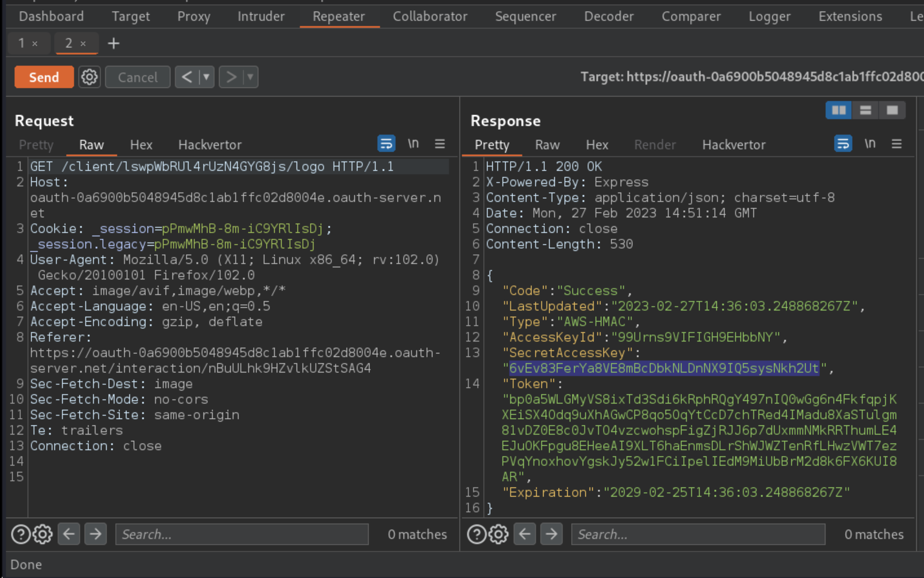Click the Response search field
This screenshot has height=578, width=924.
tap(698, 534)
